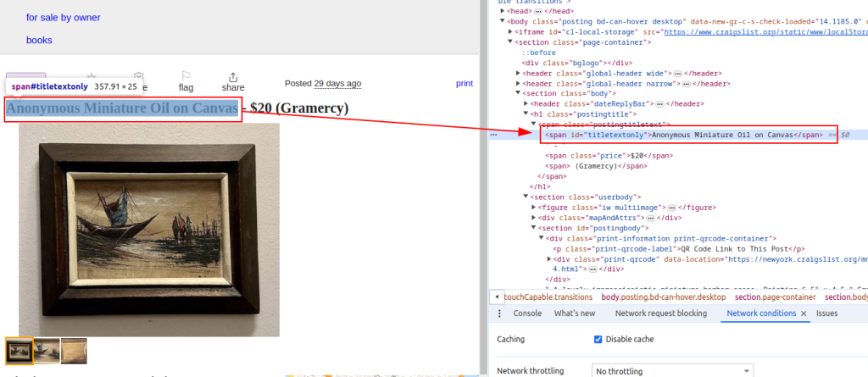Click the favorite star icon
The height and width of the screenshot is (377, 868).
pyautogui.click(x=92, y=76)
